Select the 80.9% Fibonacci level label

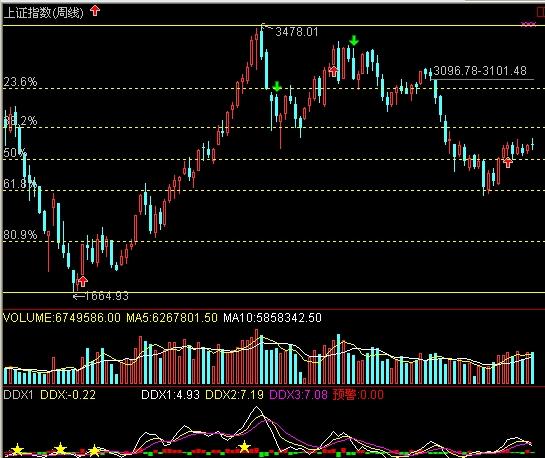(20, 235)
